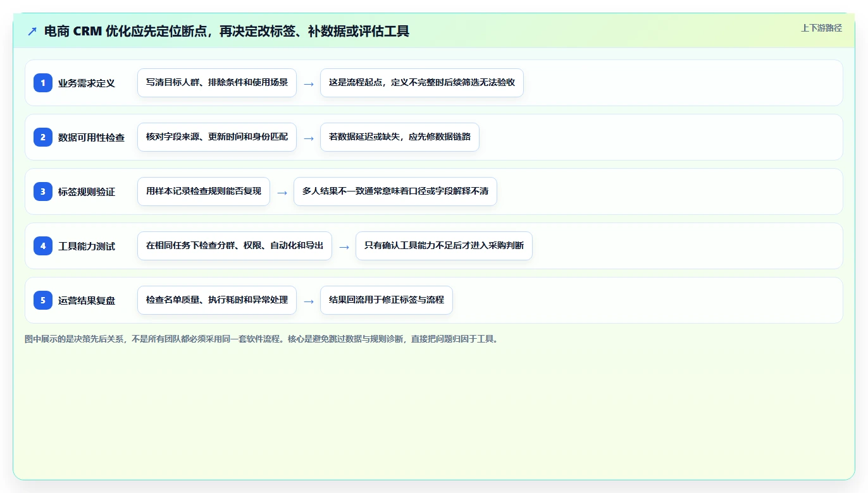Open the 写清目标人群、排除条件和使用场景 box
This screenshot has height=493, width=868.
coord(217,83)
